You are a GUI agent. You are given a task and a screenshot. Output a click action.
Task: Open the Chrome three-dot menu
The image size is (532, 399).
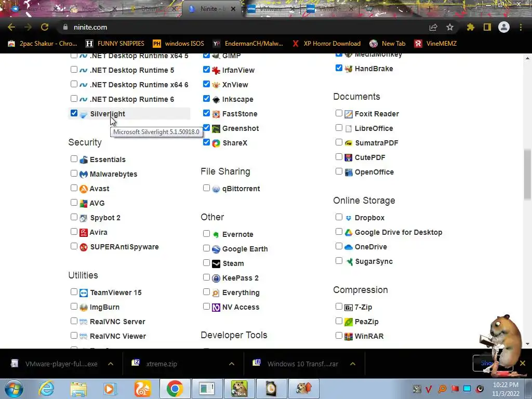click(x=521, y=27)
